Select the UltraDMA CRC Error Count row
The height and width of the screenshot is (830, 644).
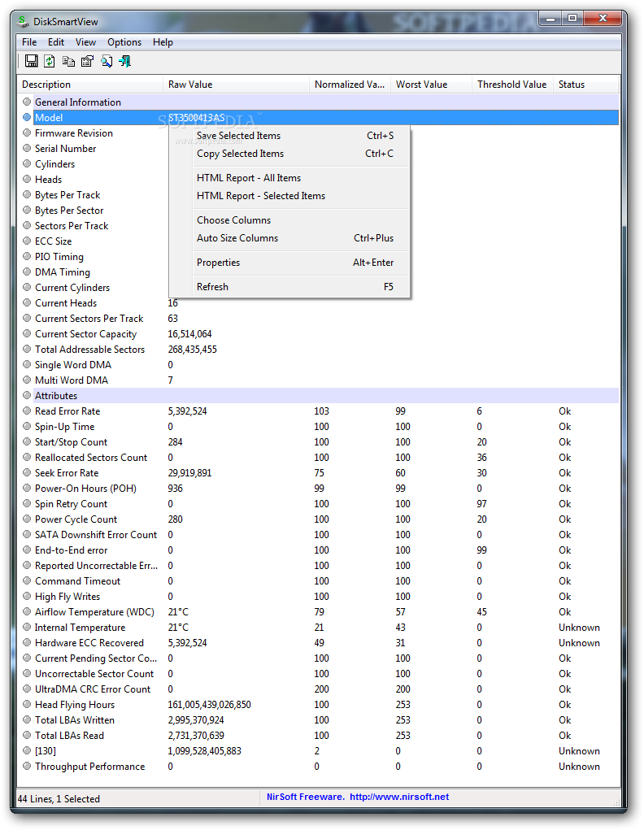(318, 689)
